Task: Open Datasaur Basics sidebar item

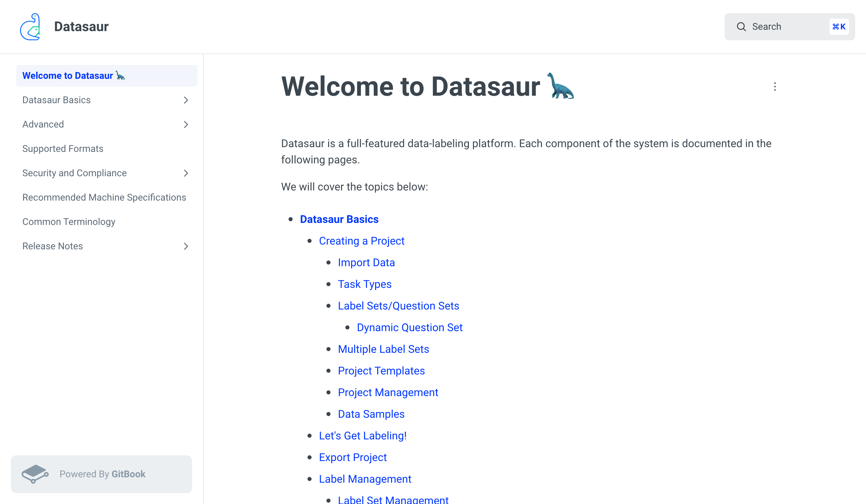Action: point(107,100)
